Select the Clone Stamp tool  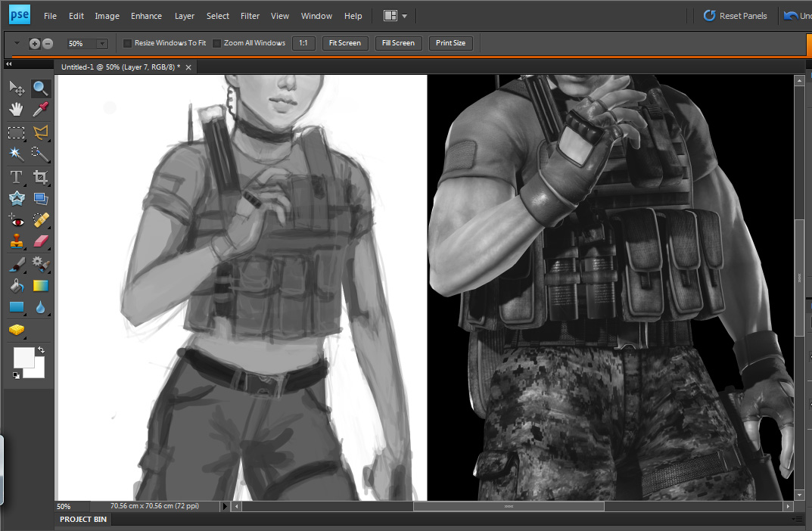pos(16,242)
